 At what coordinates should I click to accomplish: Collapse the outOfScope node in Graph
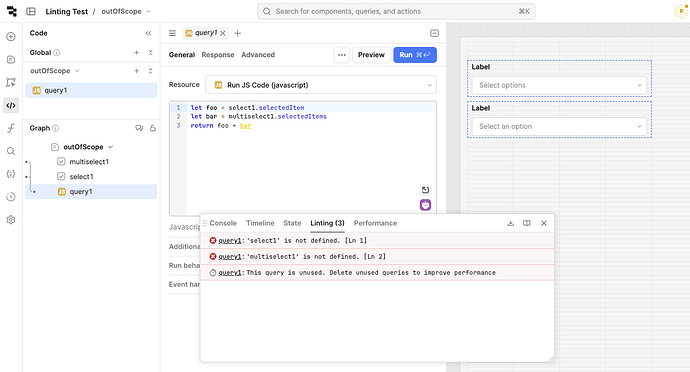[x=111, y=147]
